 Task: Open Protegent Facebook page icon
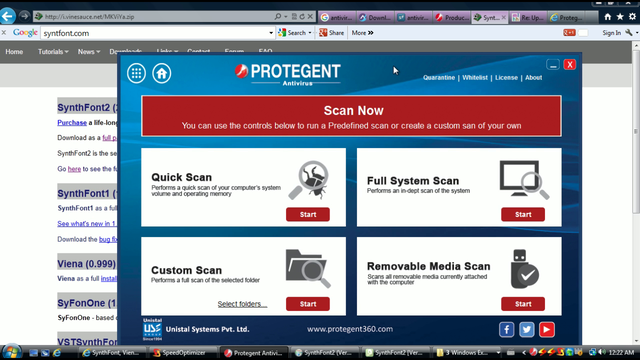[507, 329]
